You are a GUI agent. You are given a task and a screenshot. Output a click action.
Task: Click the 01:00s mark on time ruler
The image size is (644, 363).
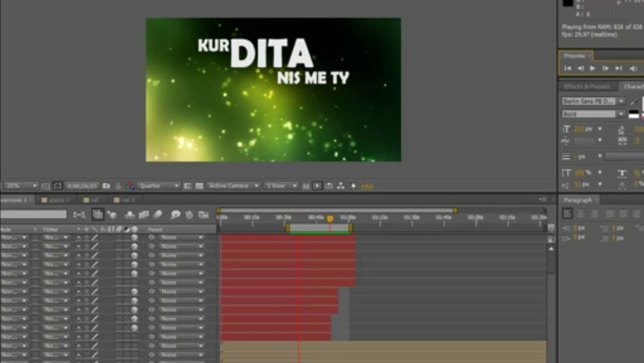[x=348, y=217]
